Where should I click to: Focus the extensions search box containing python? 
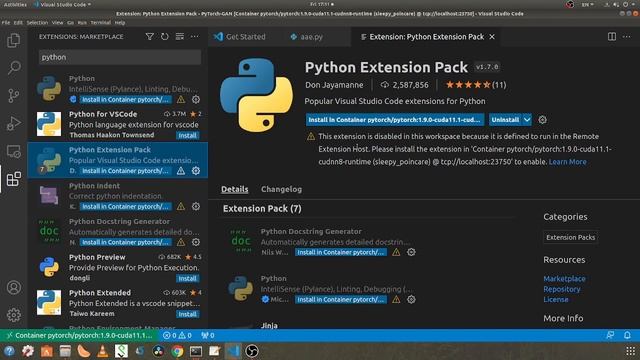[120, 57]
